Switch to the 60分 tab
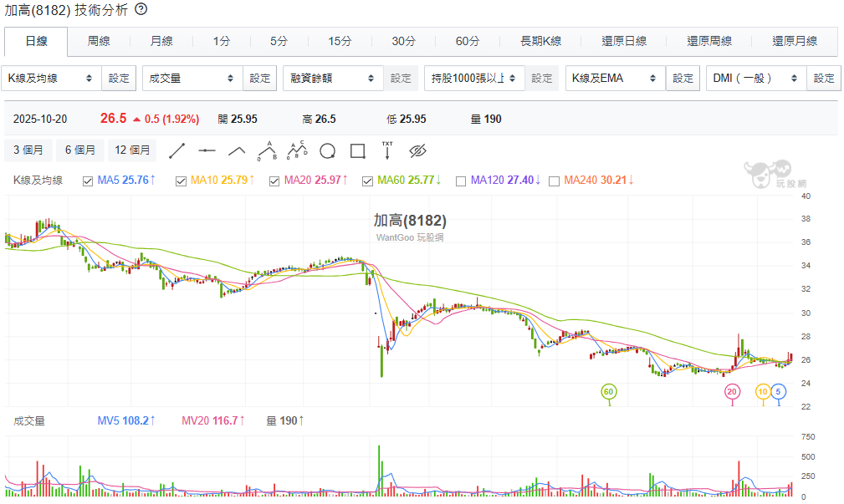This screenshot has height=504, width=844. 468,41
